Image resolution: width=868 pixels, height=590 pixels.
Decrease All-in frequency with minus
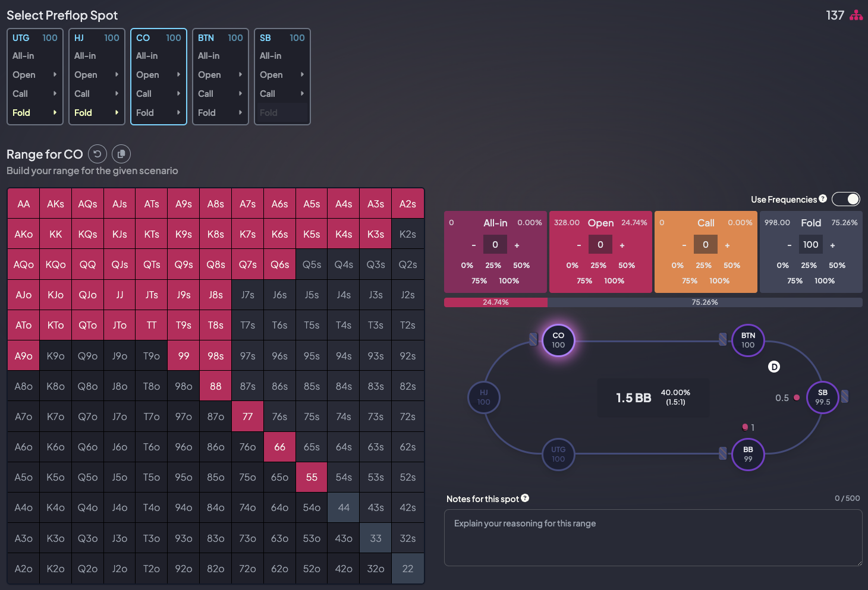474,245
